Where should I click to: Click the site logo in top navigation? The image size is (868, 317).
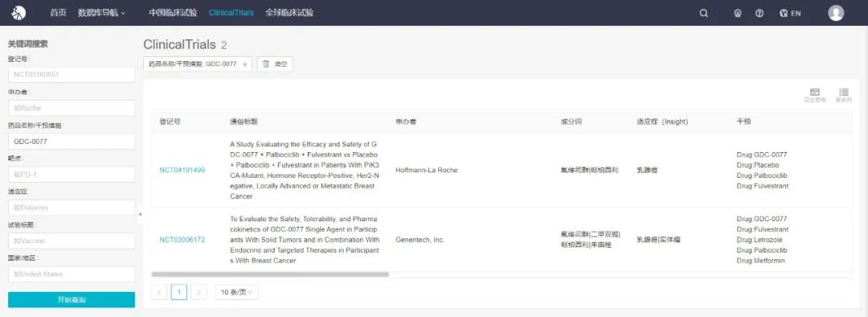(x=18, y=13)
